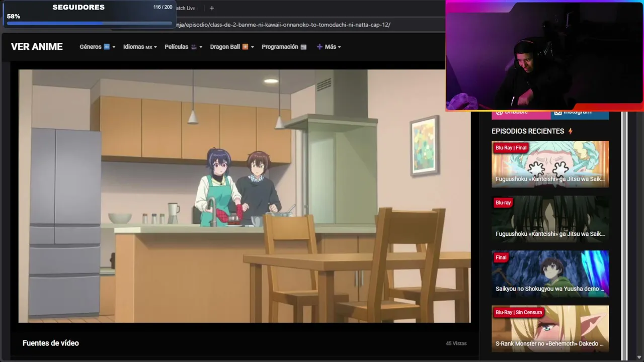Click the lightning icon beside Episodios Recientes
Viewport: 644px width, 362px height.
(570, 131)
